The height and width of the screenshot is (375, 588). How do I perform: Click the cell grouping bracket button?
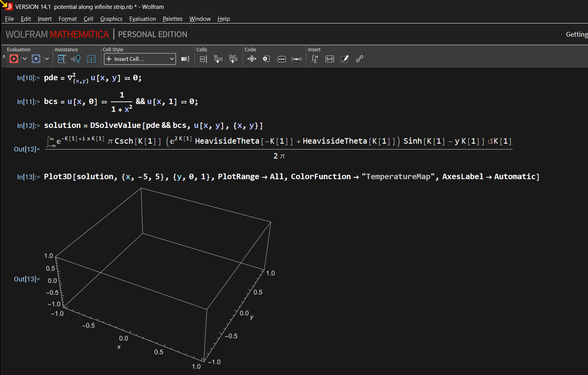203,59
